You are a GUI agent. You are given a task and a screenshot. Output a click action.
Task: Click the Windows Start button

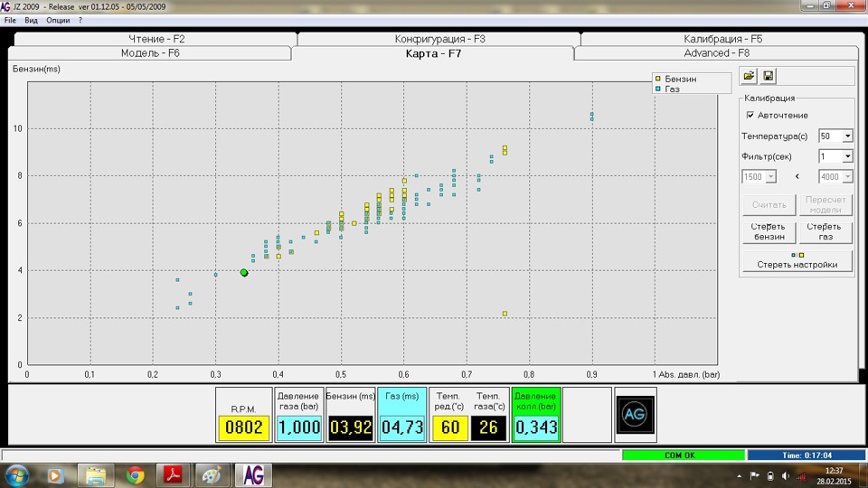click(x=17, y=474)
